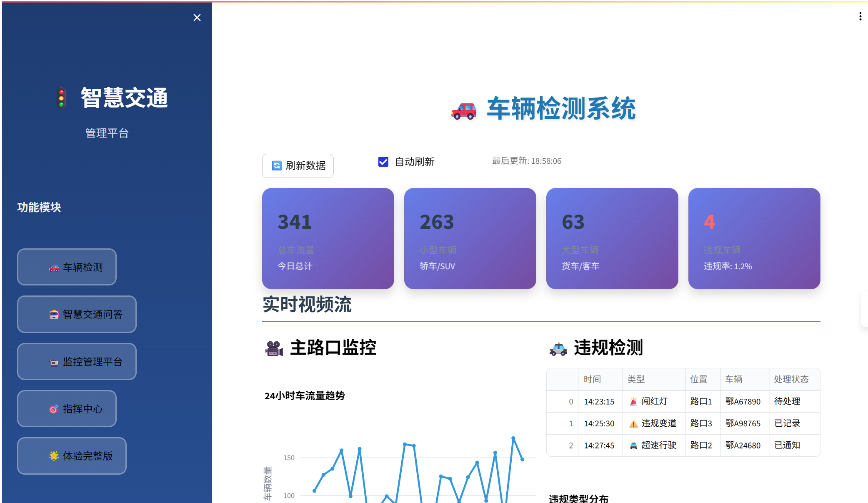Select time cell 14:23:15
Image resolution: width=868 pixels, height=503 pixels.
pos(600,401)
